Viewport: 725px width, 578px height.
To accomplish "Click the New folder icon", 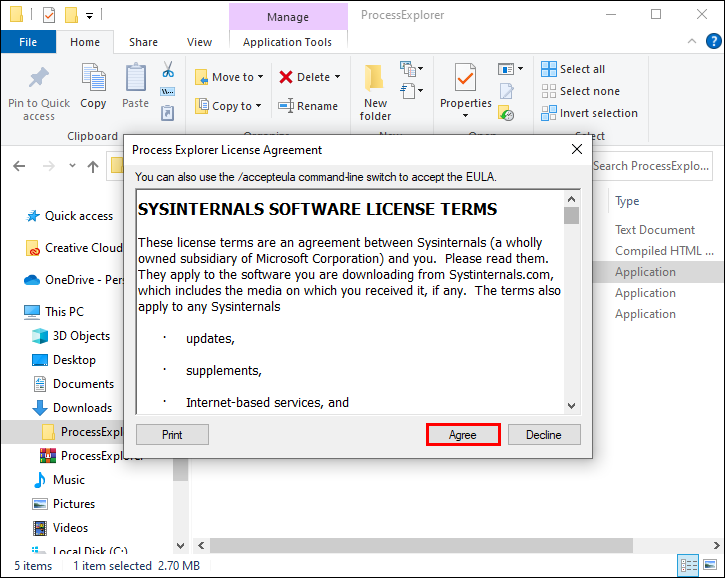I will pos(375,78).
